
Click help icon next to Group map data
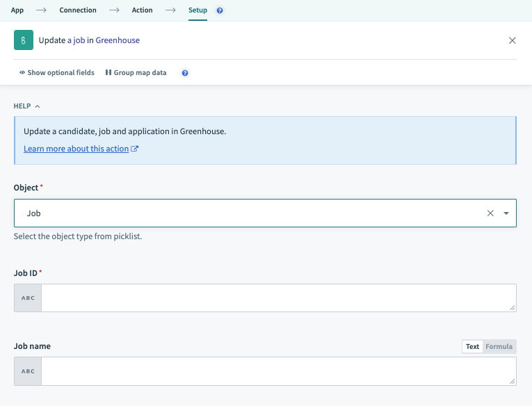[185, 73]
